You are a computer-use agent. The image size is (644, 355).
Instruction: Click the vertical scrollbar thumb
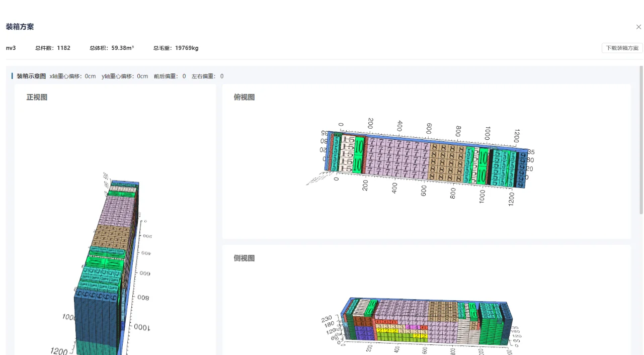click(x=641, y=140)
